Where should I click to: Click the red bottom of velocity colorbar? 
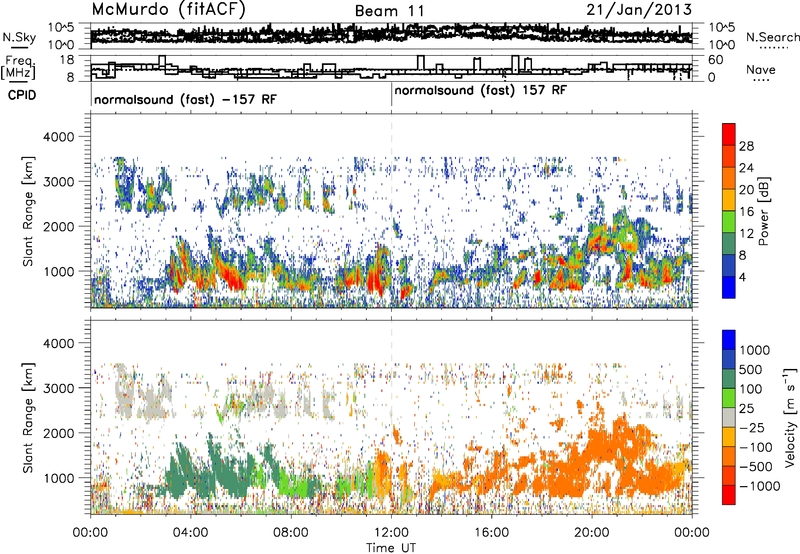pos(729,495)
